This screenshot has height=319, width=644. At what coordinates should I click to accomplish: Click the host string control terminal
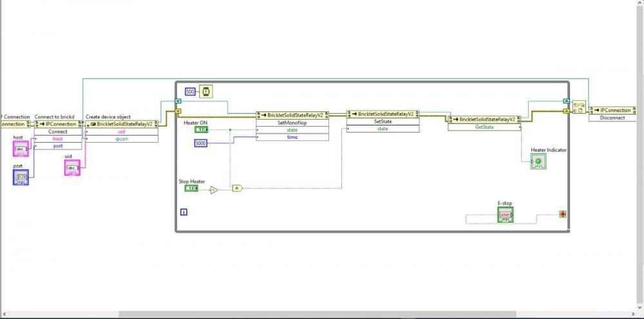pos(21,149)
